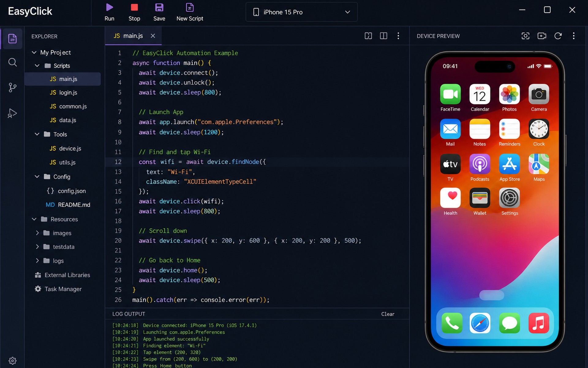The height and width of the screenshot is (368, 588).
Task: Open common.js in the explorer
Action: [x=68, y=106]
